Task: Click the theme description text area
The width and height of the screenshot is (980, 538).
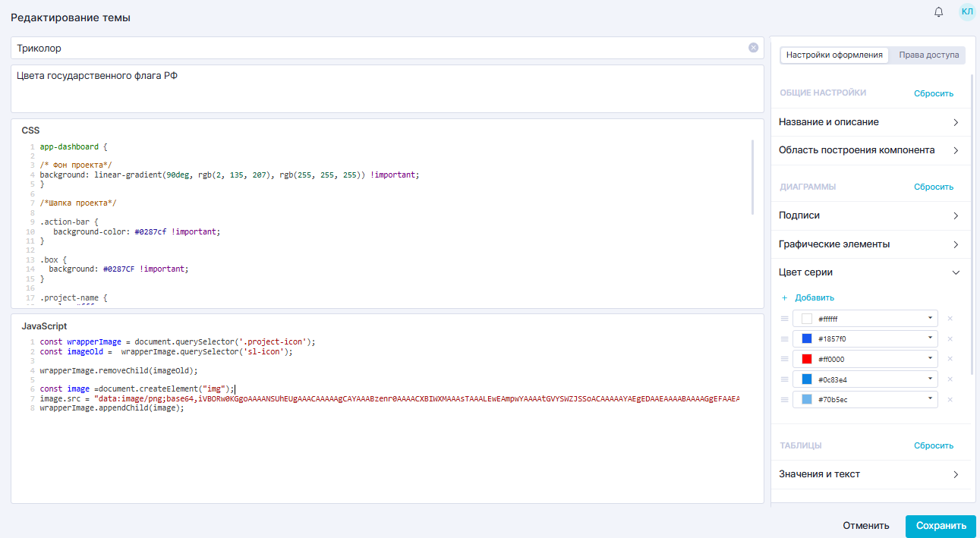Action: [x=387, y=89]
